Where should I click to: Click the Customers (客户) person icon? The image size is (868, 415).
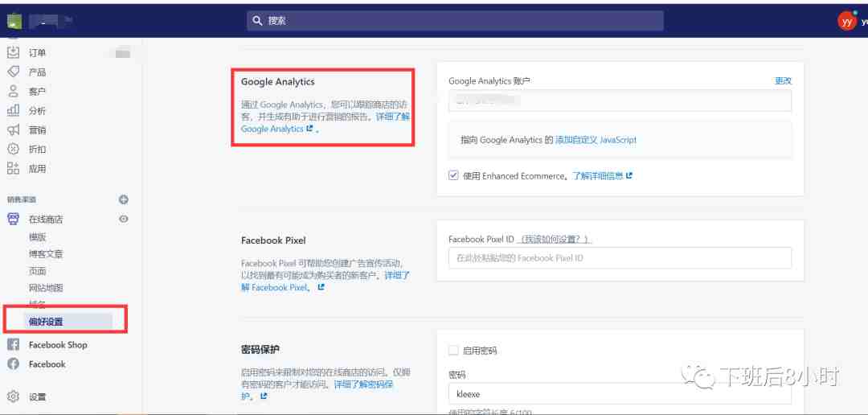(13, 92)
